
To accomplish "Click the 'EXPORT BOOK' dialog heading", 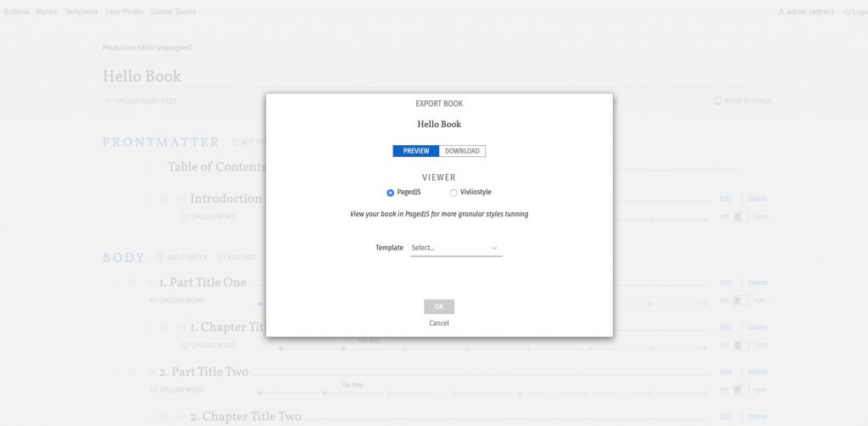I will [439, 104].
